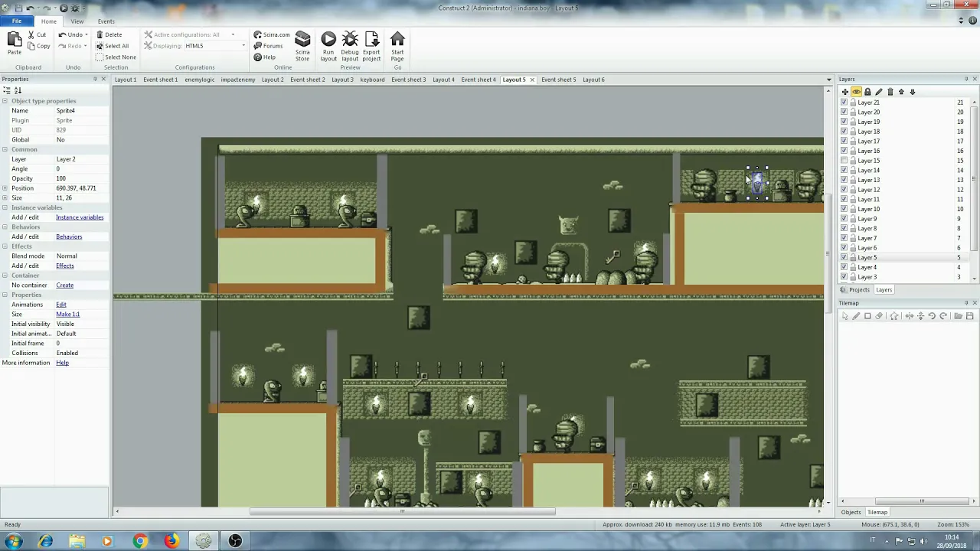980x551 pixels.
Task: Delete the layer with Layers trash icon
Action: click(890, 92)
